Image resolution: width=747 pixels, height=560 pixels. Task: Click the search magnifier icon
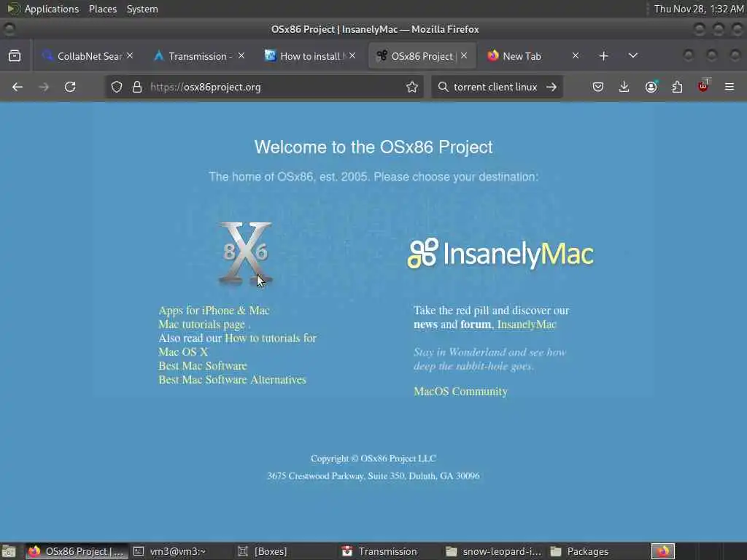click(443, 87)
